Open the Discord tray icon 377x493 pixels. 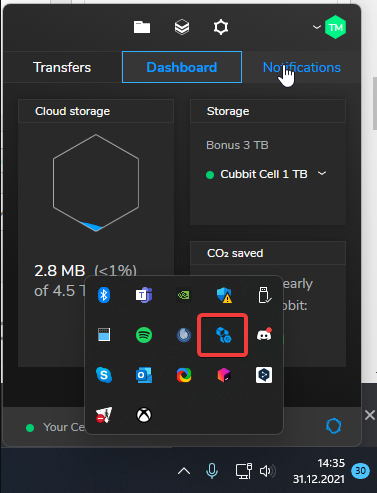(x=264, y=335)
